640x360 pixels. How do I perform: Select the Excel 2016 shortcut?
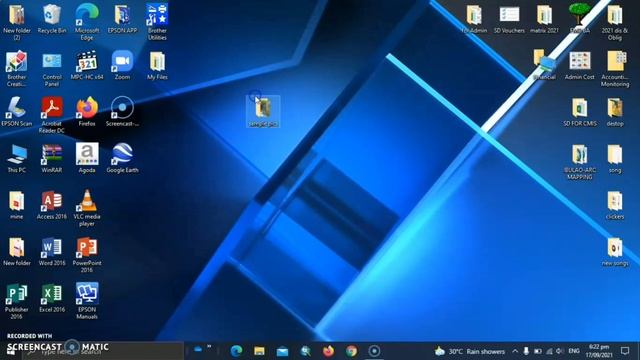pos(52,298)
